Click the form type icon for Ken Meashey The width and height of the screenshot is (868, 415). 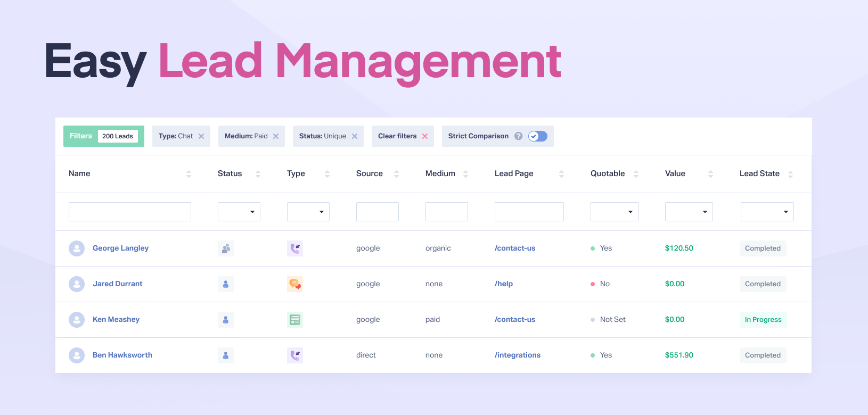coord(295,320)
